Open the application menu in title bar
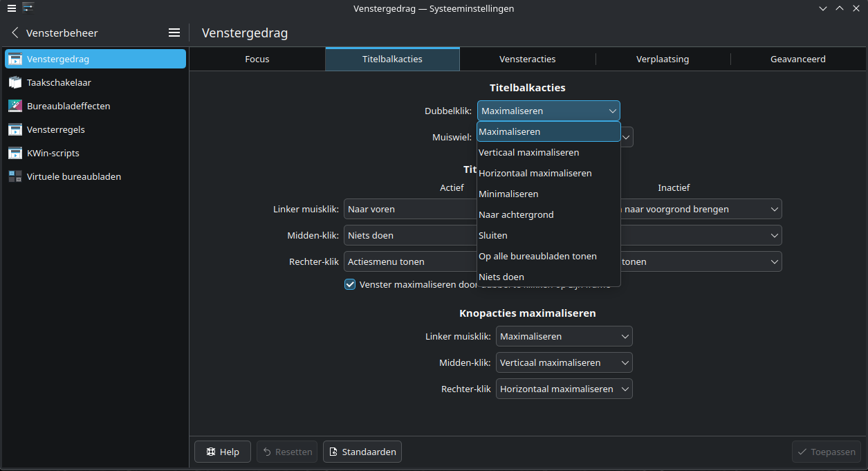The image size is (868, 471). point(11,8)
